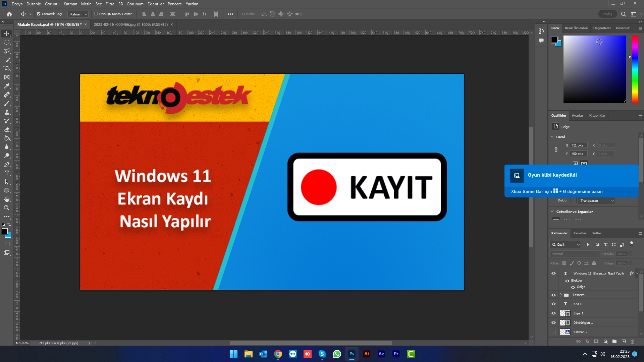Show the Katman 2 layer

click(553, 332)
